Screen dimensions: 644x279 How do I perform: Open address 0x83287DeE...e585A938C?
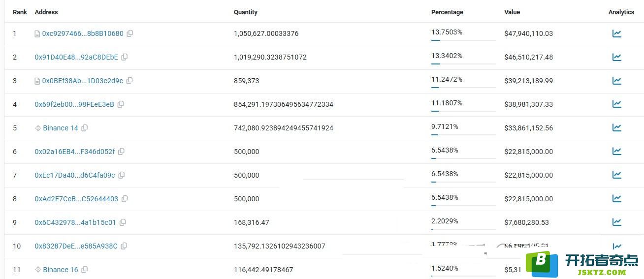coord(76,246)
